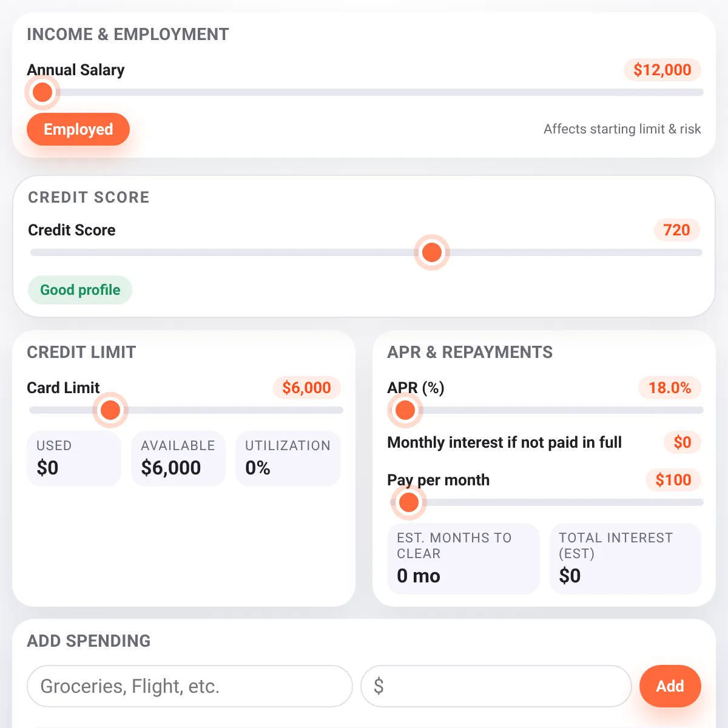
Task: Click the Annual Salary slider handle
Action: coord(42,93)
